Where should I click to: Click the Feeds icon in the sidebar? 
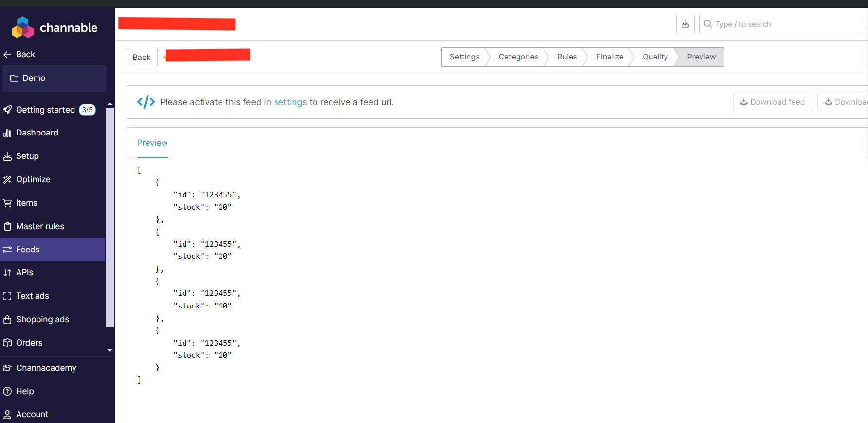pos(7,250)
